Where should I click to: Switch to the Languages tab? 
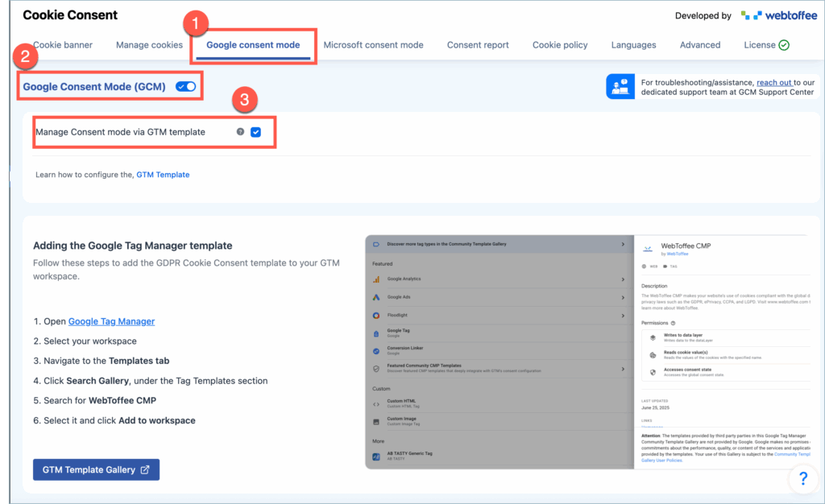click(x=633, y=45)
